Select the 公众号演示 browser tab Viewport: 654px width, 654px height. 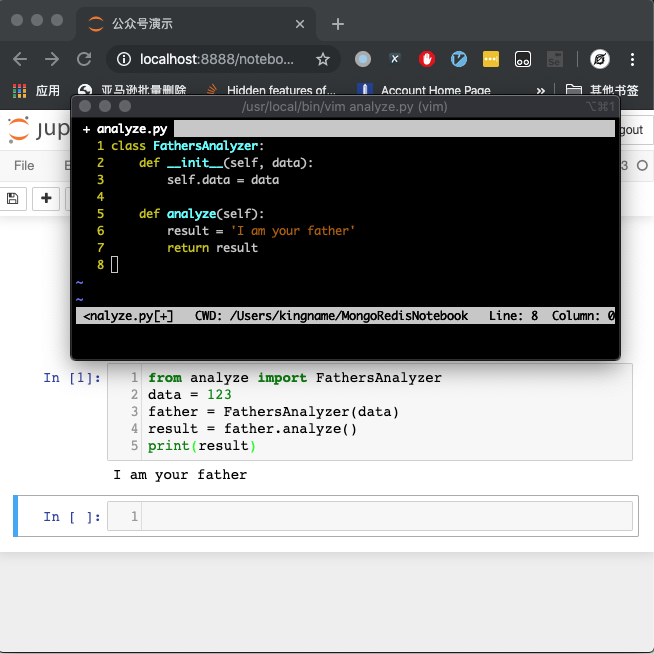pos(196,24)
